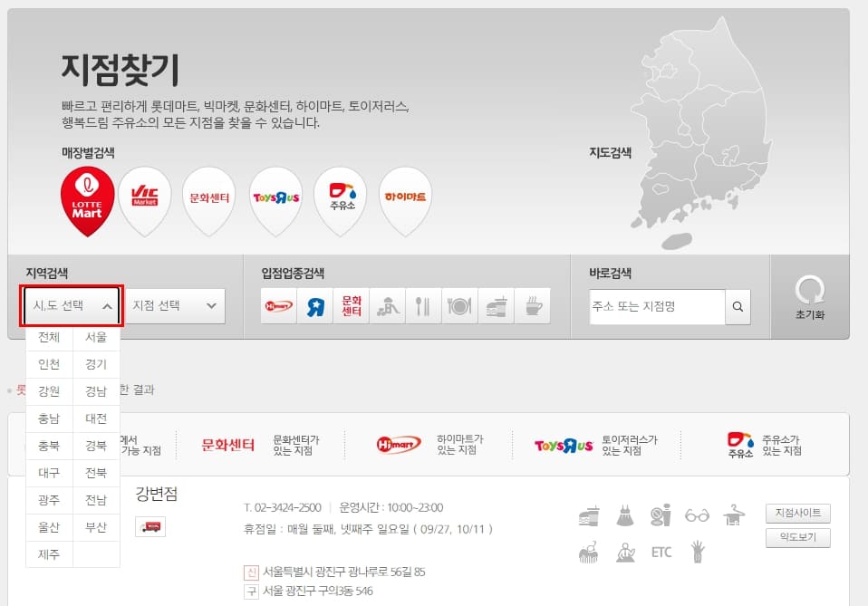Image resolution: width=868 pixels, height=606 pixels.
Task: Choose 경북 in region list
Action: 96,446
